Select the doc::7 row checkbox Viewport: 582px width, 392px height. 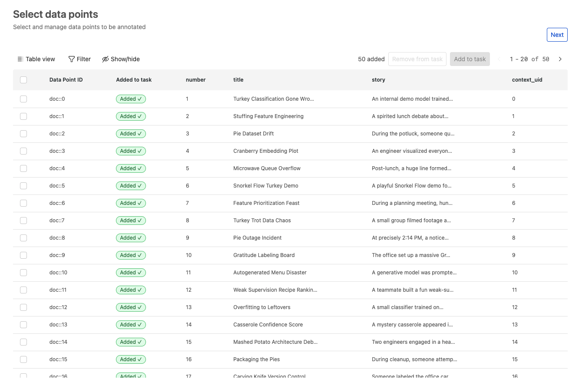(x=23, y=220)
